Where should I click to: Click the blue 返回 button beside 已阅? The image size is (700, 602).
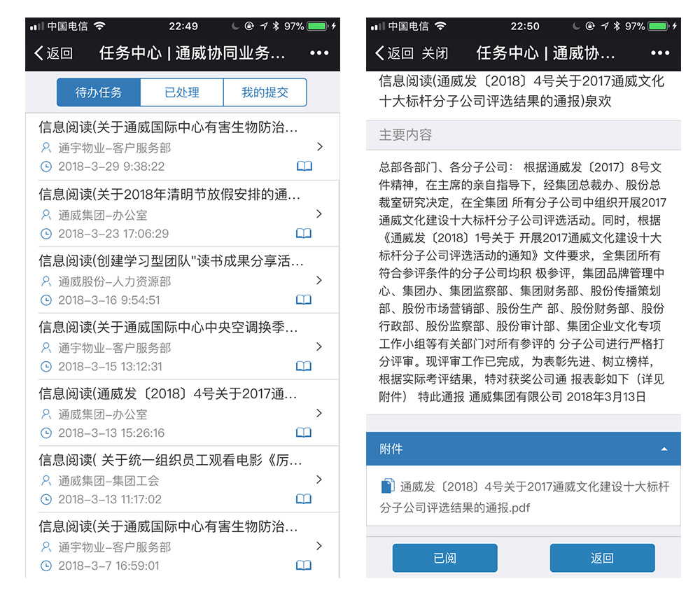(602, 558)
